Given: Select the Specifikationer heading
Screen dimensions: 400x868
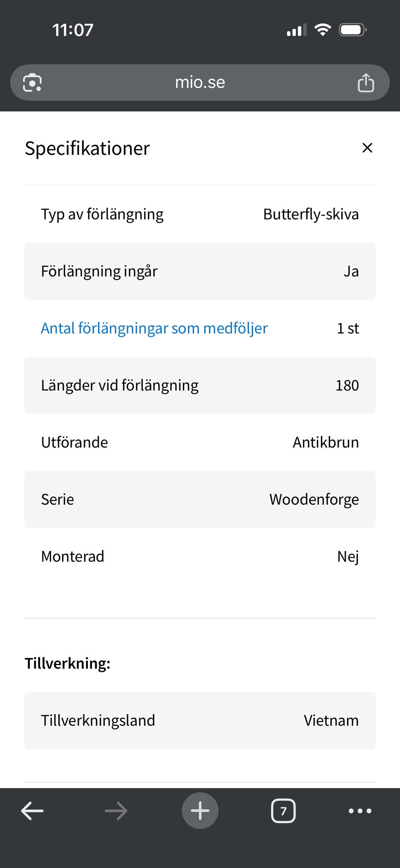Looking at the screenshot, I should pyautogui.click(x=87, y=148).
